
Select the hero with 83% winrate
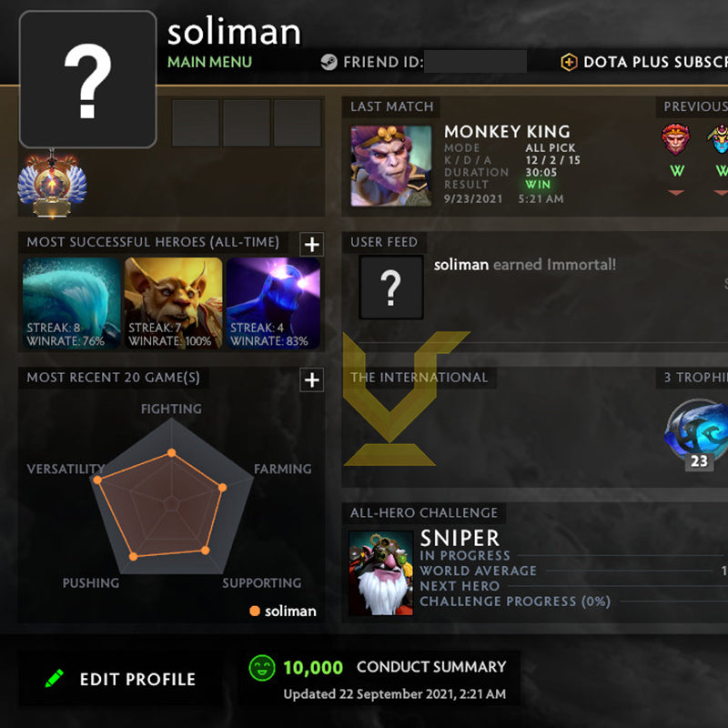click(x=273, y=303)
